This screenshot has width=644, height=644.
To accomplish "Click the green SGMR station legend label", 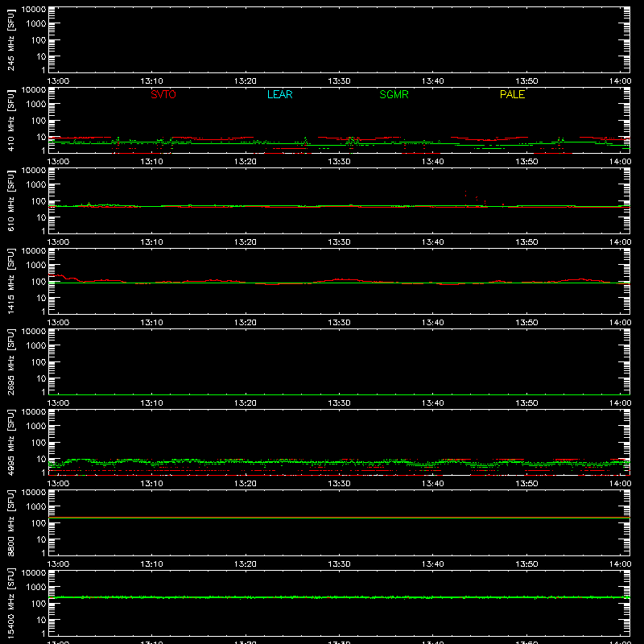I will pyautogui.click(x=394, y=94).
